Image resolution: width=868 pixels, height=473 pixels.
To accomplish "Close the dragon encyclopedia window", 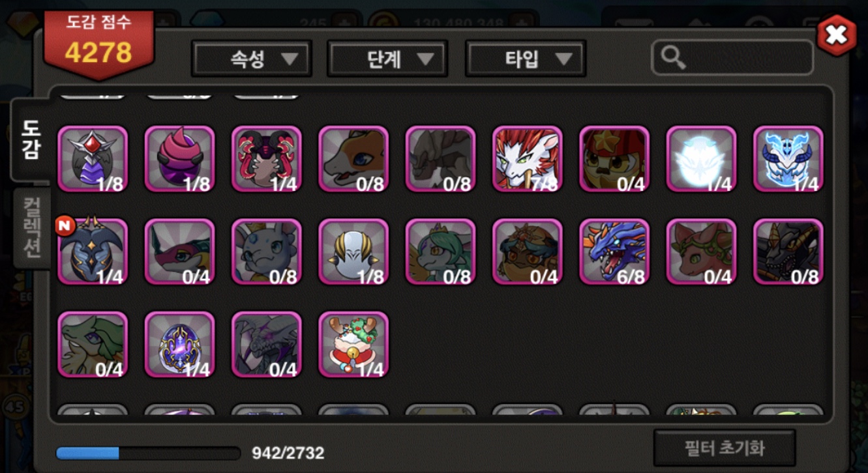I will click(836, 35).
